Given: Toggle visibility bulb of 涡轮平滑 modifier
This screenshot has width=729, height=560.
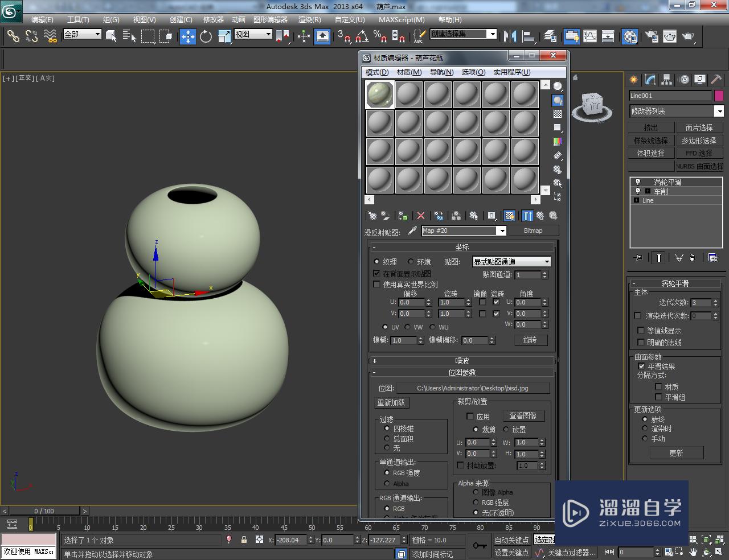Looking at the screenshot, I should pyautogui.click(x=637, y=182).
